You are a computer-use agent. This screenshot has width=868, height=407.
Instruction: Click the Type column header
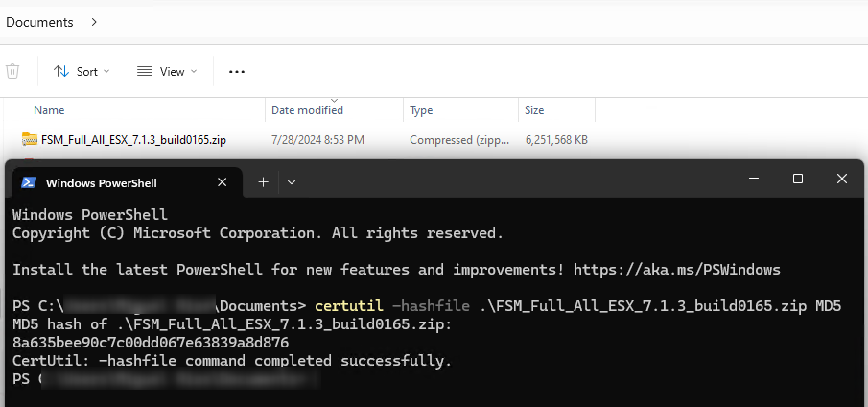click(421, 110)
